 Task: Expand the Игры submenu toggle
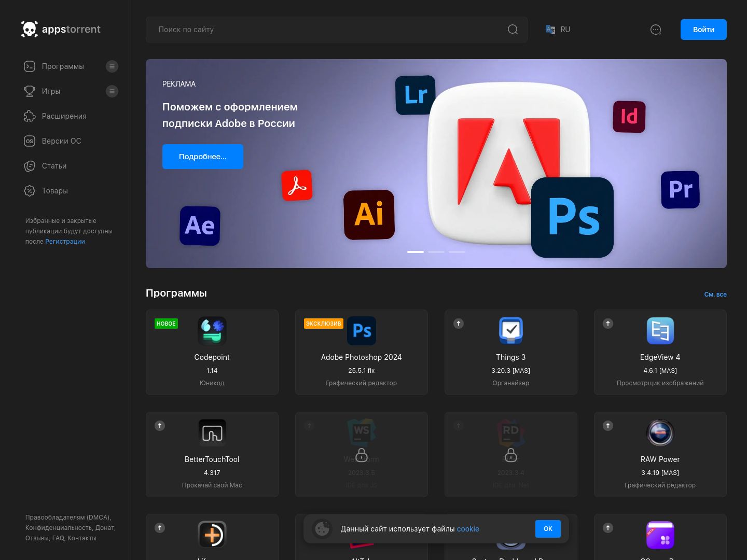click(x=112, y=91)
